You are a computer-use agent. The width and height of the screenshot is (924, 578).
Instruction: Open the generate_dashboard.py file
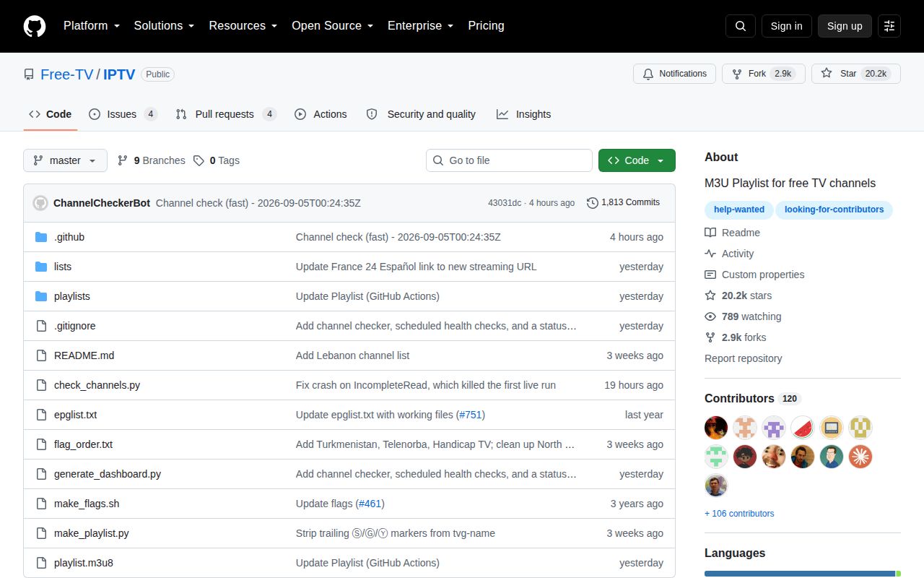(108, 474)
